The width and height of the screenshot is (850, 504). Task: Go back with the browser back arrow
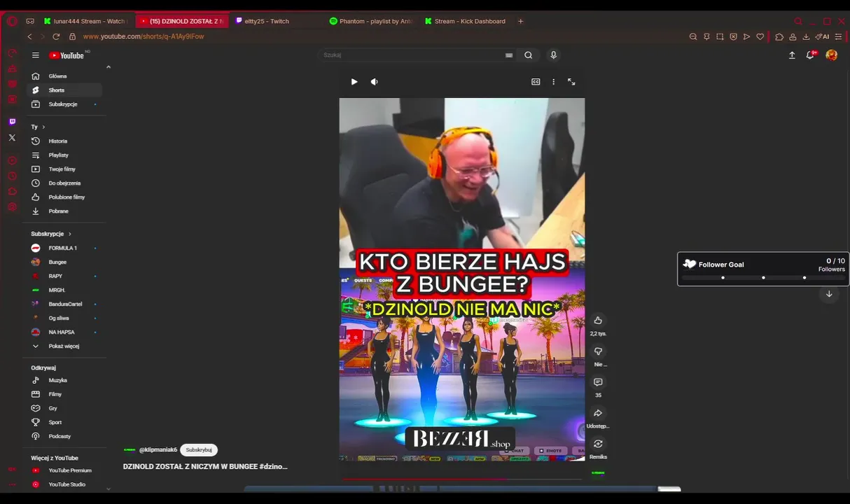[x=29, y=36]
